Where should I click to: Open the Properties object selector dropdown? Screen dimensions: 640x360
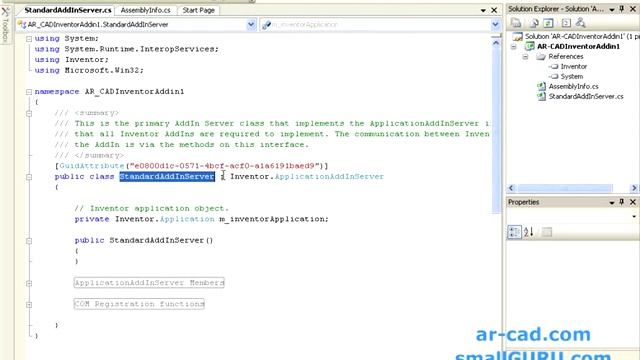pyautogui.click(x=634, y=216)
